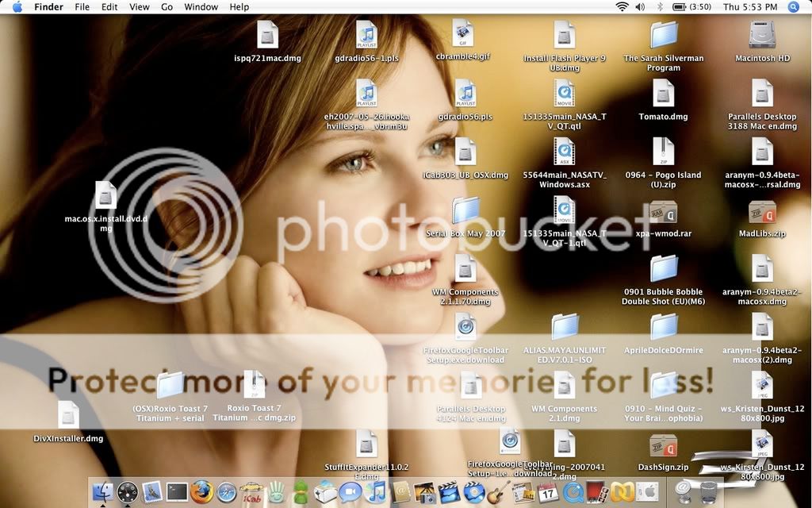Open the Window menu
The image size is (812, 508).
[201, 6]
